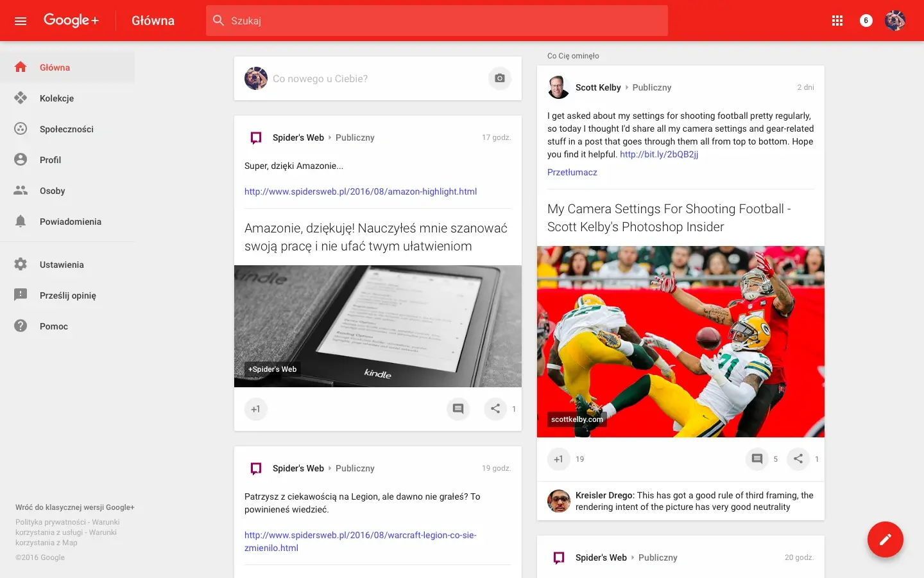
Task: Share the Amazon Kindle post
Action: coord(495,408)
